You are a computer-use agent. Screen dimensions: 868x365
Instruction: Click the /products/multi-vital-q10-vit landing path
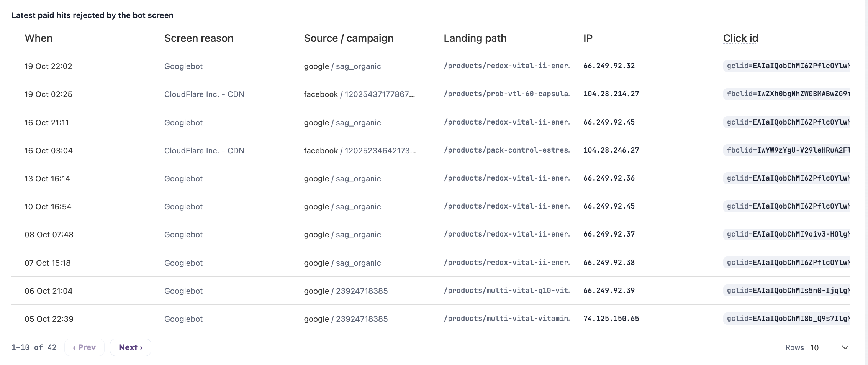click(507, 291)
